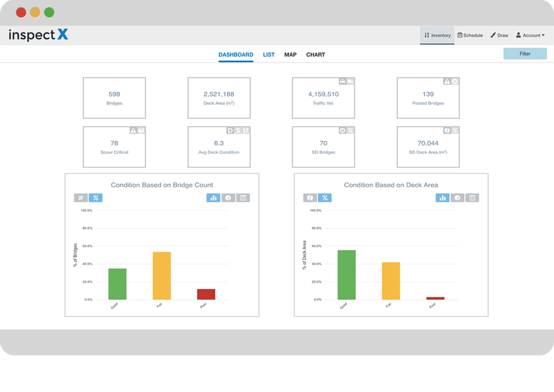Screen dimensions: 554x392
Task: Click the U icon on Avg Deck Condition card
Action: click(x=245, y=130)
